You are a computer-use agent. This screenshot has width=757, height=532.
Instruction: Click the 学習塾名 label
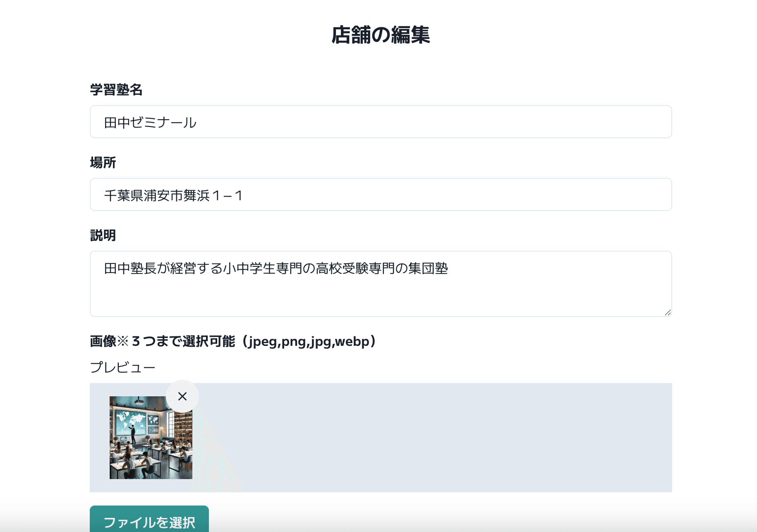pyautogui.click(x=116, y=90)
